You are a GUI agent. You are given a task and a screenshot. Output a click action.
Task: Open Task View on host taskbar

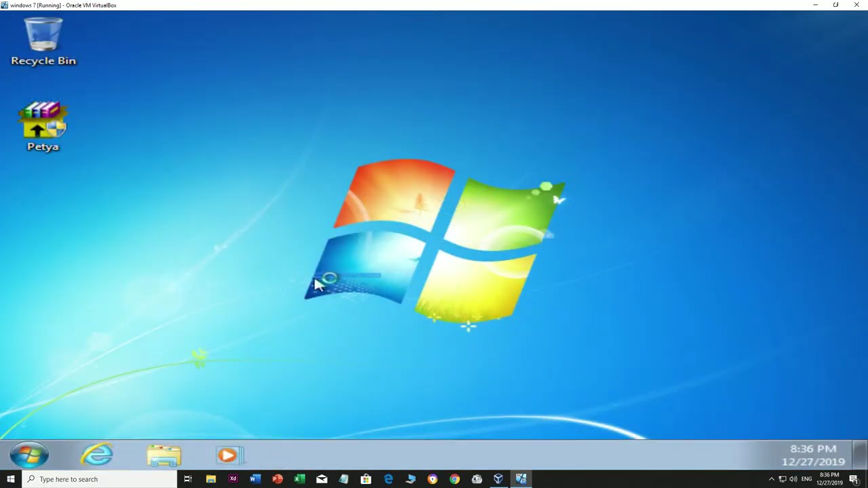tap(188, 479)
